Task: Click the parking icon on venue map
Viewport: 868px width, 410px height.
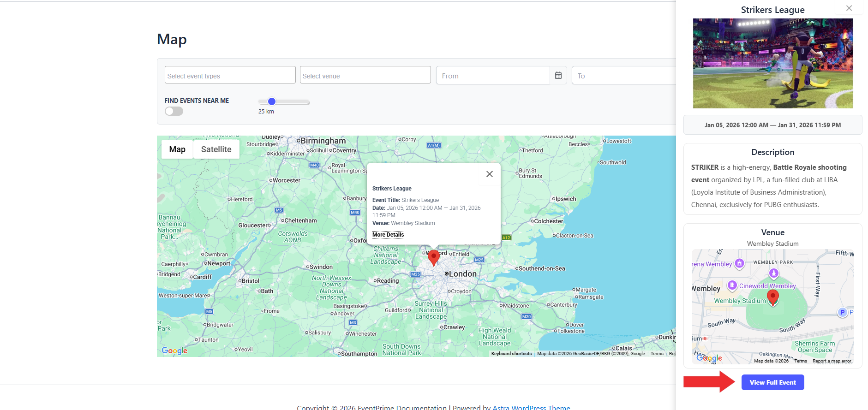Action: (842, 312)
